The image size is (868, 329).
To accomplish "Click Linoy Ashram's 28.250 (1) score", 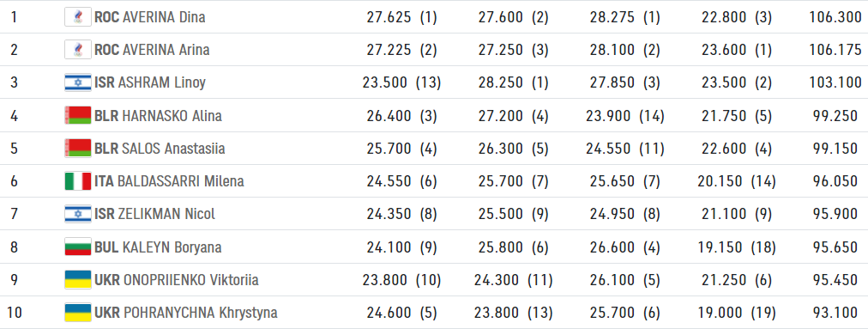I will click(513, 82).
